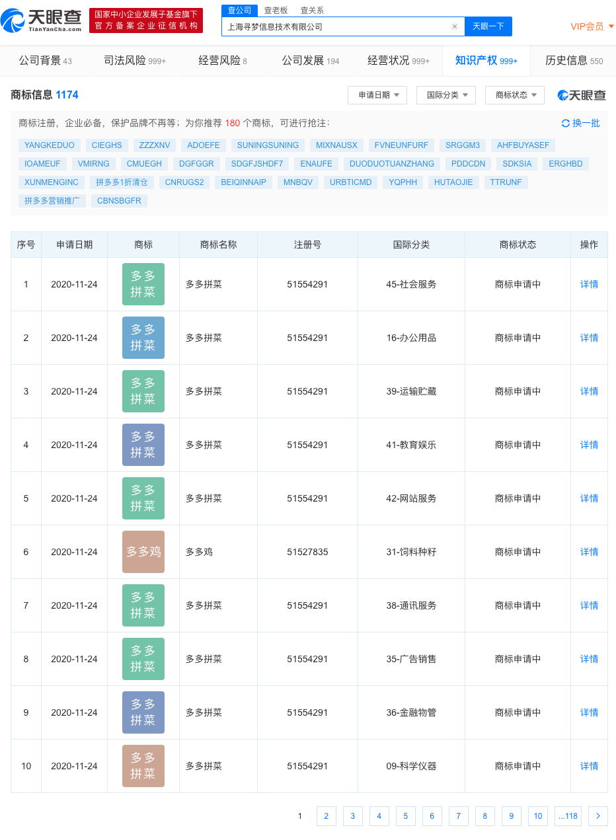Open the 多多鸡 trademark thumbnail
This screenshot has width=616, height=840.
tap(143, 552)
